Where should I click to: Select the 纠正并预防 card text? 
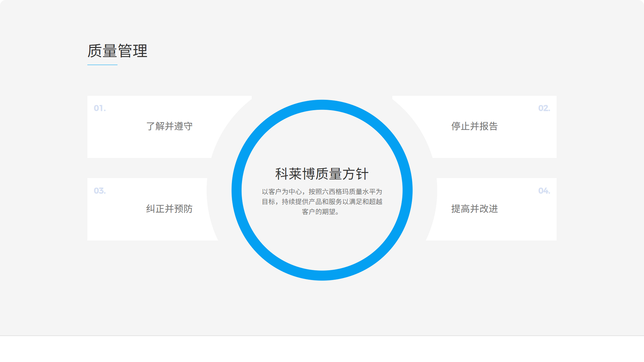(169, 209)
